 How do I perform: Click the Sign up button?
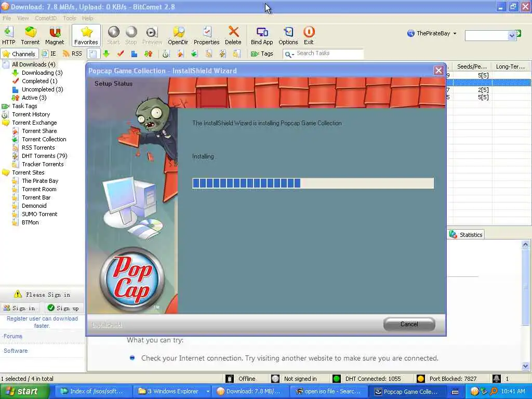pyautogui.click(x=63, y=308)
